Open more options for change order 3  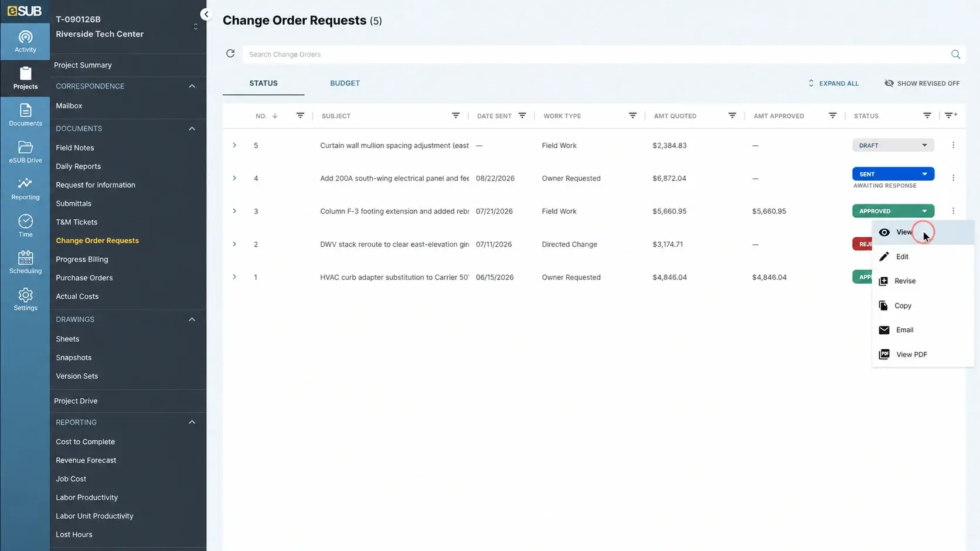(953, 211)
